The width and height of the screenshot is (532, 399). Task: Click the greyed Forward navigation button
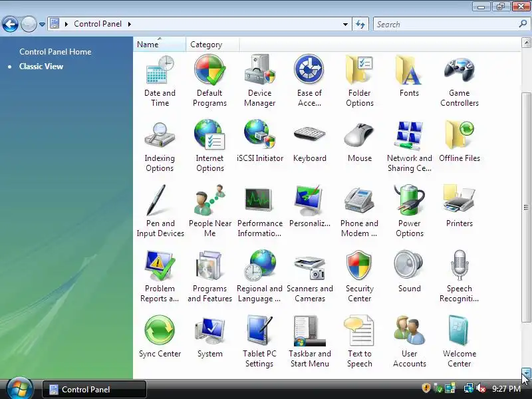click(x=29, y=25)
